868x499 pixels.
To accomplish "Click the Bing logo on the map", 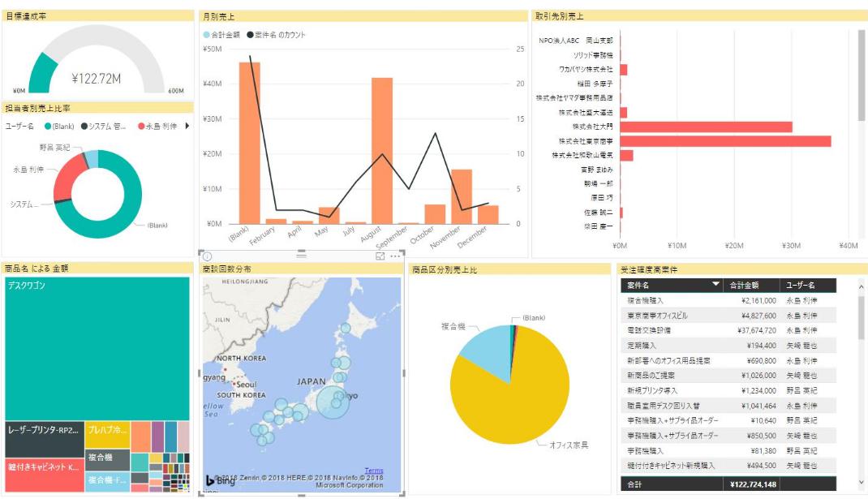I will pyautogui.click(x=221, y=480).
